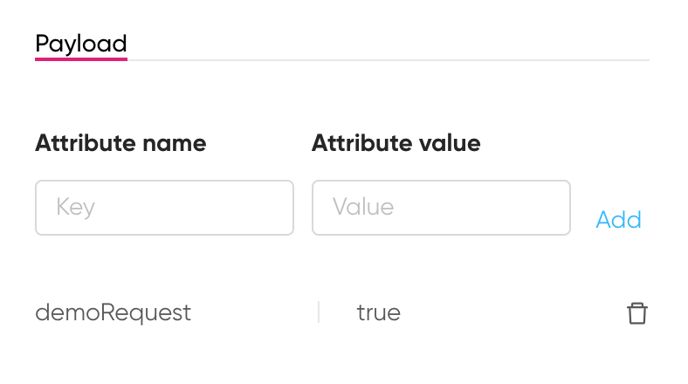Click the pink-underlined Payload label
Image resolution: width=688 pixels, height=384 pixels.
pyautogui.click(x=81, y=44)
